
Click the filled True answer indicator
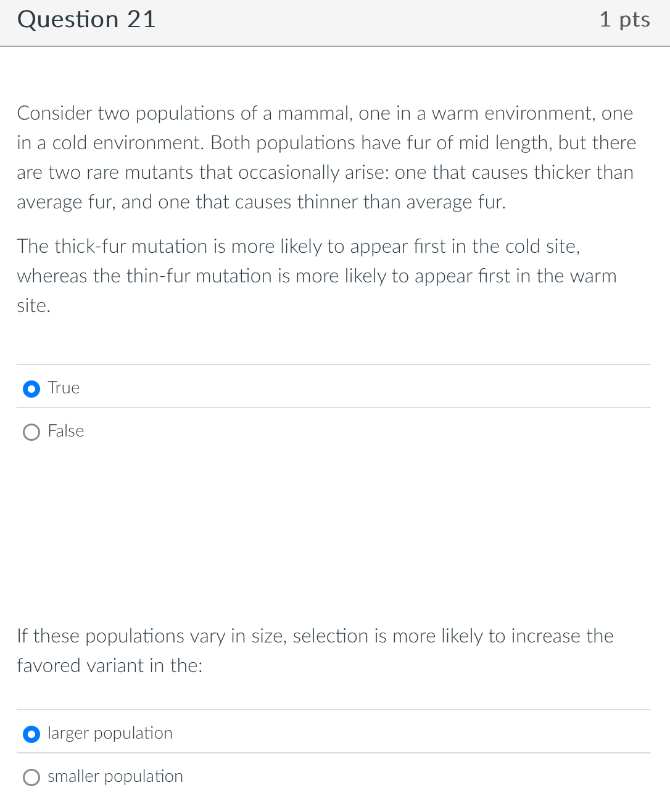[31, 388]
